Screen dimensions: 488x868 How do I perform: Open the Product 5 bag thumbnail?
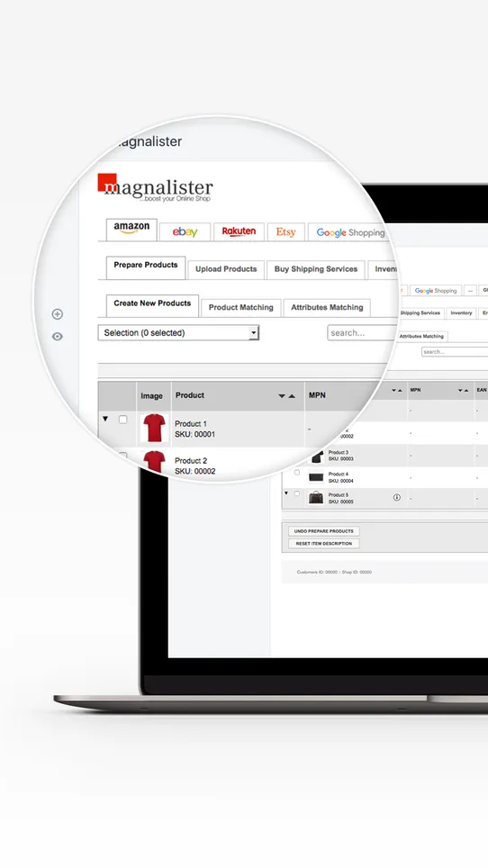tap(316, 497)
